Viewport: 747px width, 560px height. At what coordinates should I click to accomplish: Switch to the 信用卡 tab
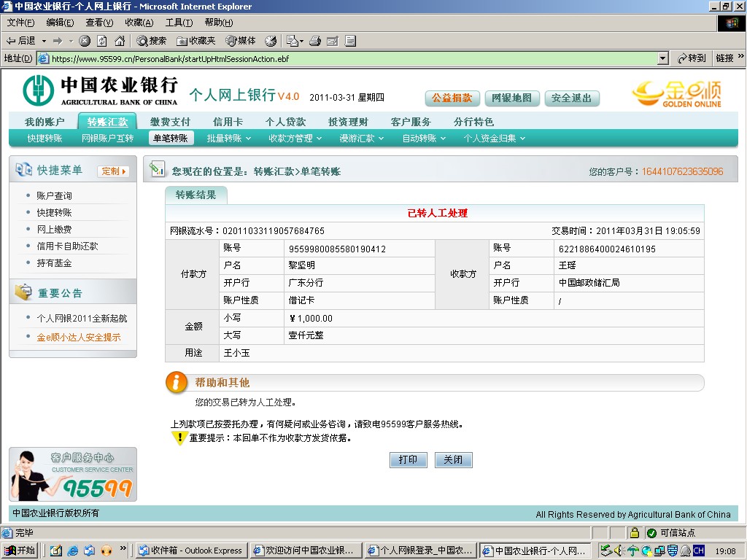pyautogui.click(x=228, y=122)
